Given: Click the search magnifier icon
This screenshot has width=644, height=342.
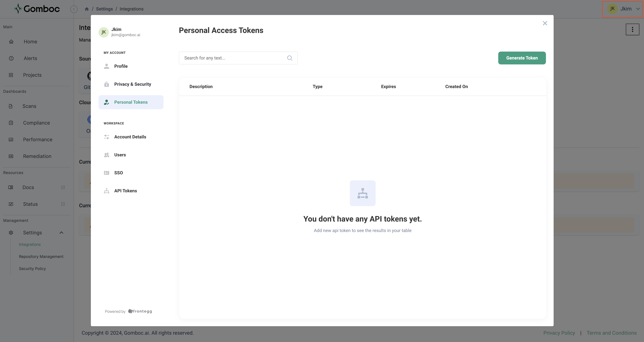Looking at the screenshot, I should pyautogui.click(x=290, y=58).
